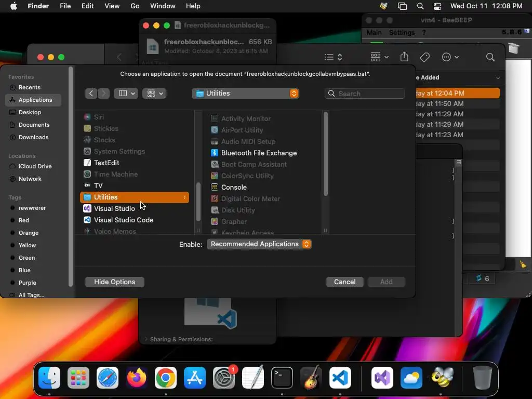
Task: Open BeeBEEP bee icon in Dock
Action: [x=443, y=378]
